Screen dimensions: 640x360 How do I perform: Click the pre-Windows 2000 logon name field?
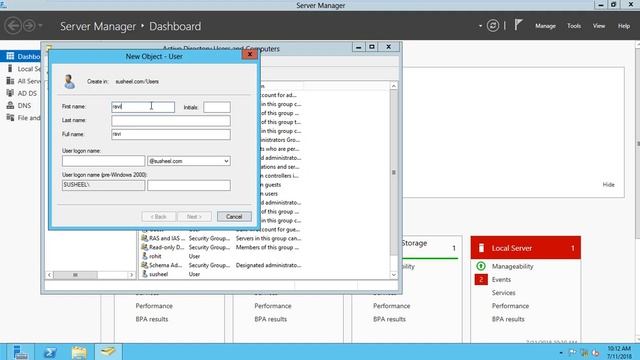pos(189,185)
